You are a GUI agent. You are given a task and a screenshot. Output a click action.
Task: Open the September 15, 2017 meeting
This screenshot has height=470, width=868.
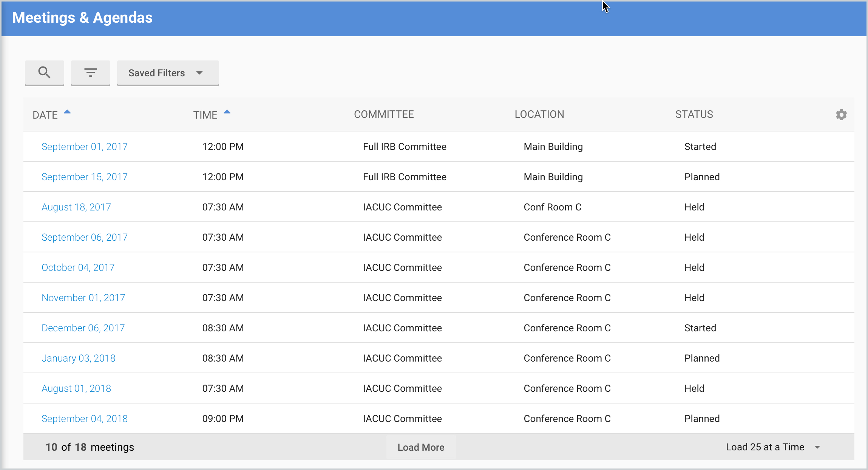pyautogui.click(x=84, y=177)
